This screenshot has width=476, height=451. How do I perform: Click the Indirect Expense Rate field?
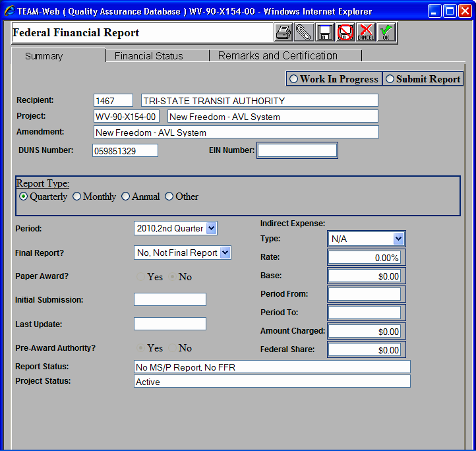click(x=364, y=257)
